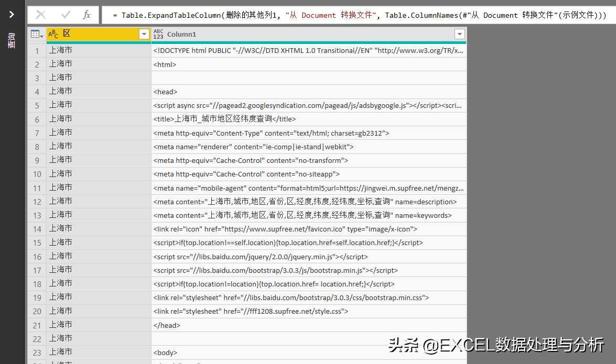Image resolution: width=616 pixels, height=364 pixels.
Task: Select the name=keywords meta cell
Action: click(309, 216)
